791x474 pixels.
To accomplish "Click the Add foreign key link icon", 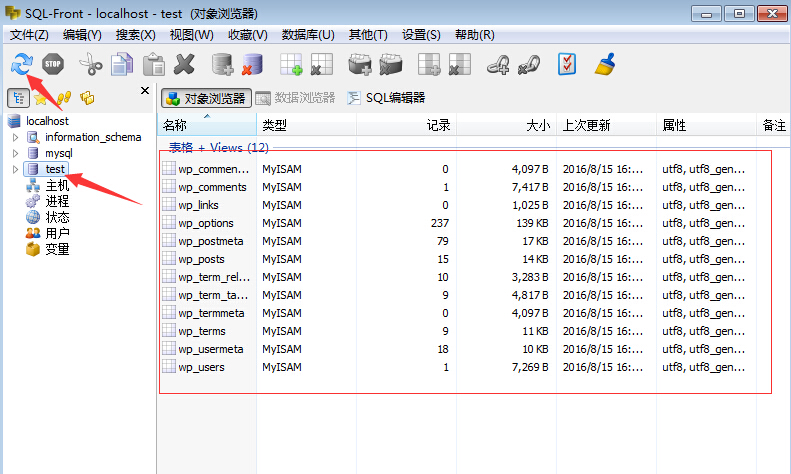I will coord(497,65).
